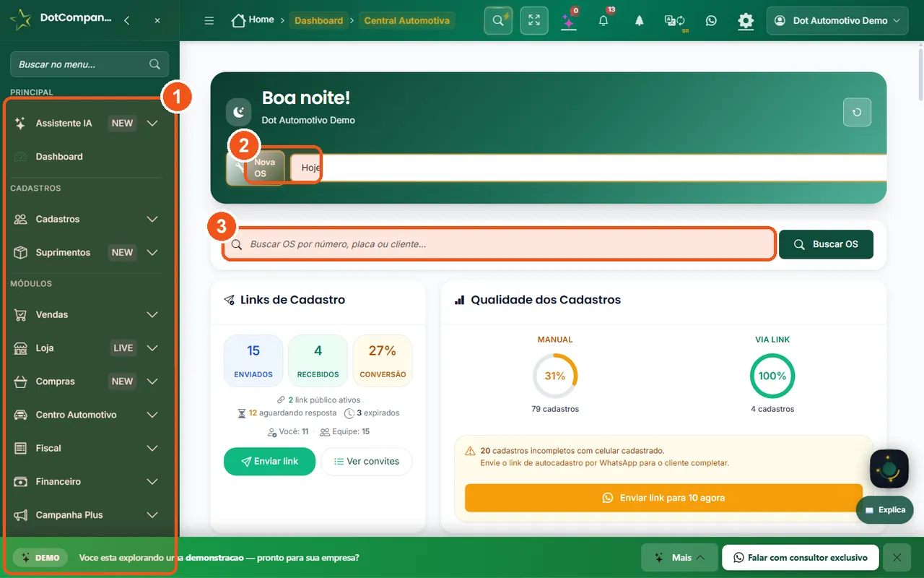Viewport: 924px width, 578px height.
Task: Click the 27% Conversão stat card
Action: (x=383, y=361)
